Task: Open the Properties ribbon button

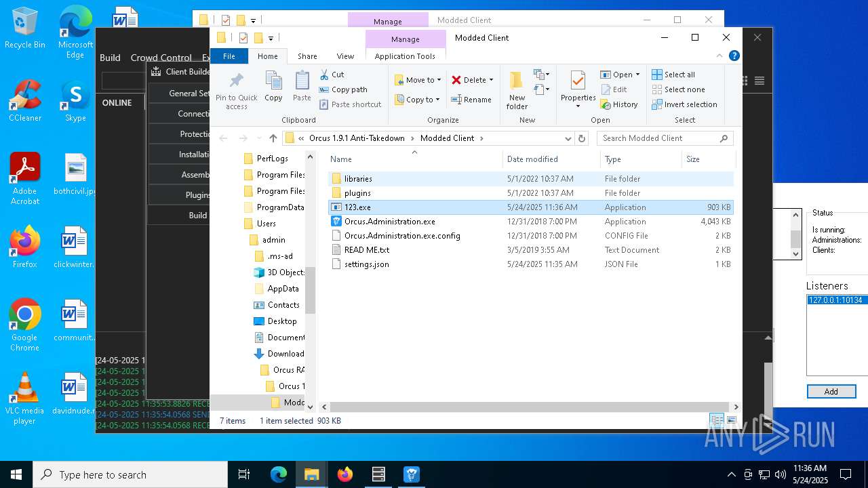Action: click(x=578, y=90)
